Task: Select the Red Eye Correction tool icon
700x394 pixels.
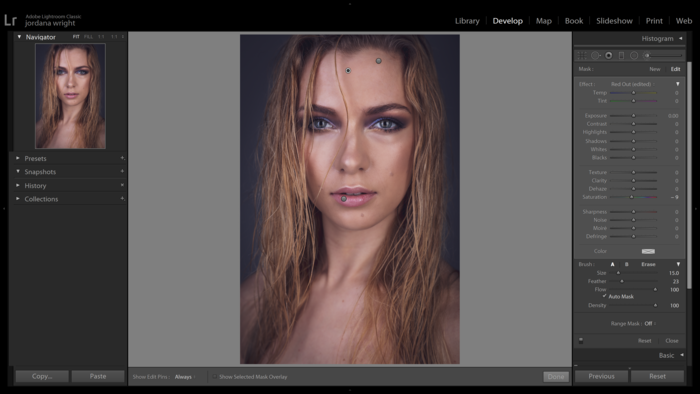Action: (608, 55)
